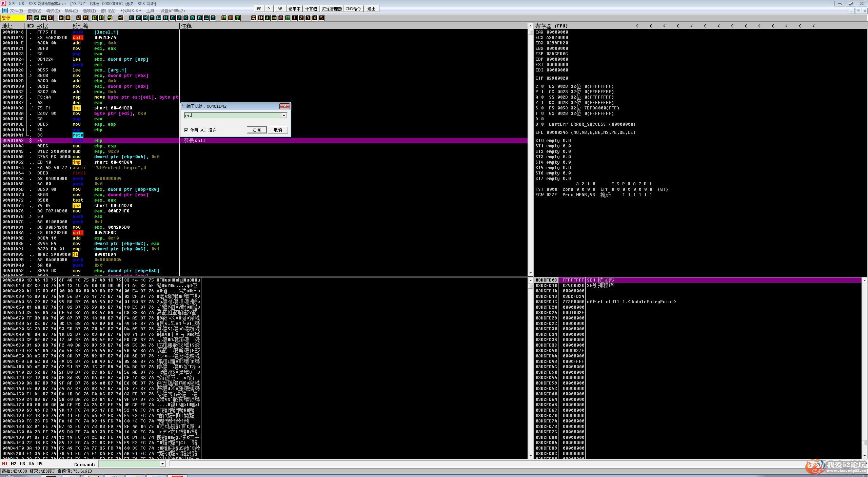Open the Command input dropdown arrow
This screenshot has height=477, width=868.
162,464
